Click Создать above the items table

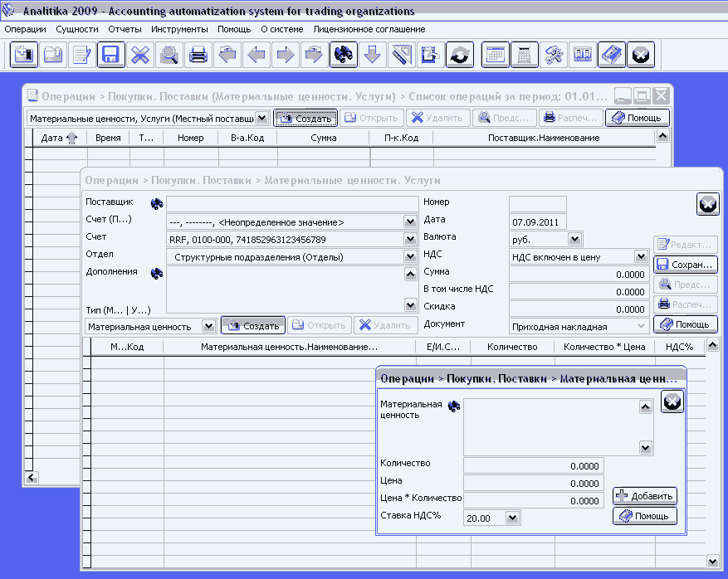[x=253, y=326]
